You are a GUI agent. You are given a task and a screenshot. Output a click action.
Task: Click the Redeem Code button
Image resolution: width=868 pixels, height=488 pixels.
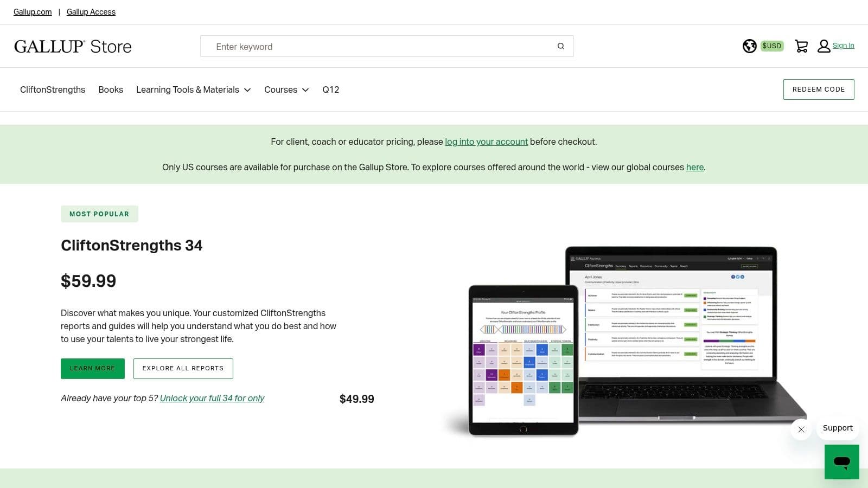pyautogui.click(x=818, y=89)
